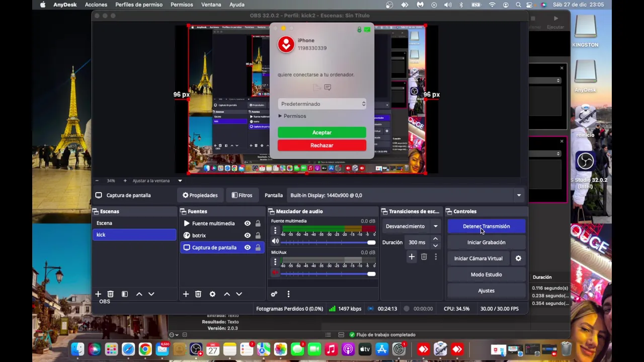Viewport: 644px width, 362px height.
Task: Select botrix source row
Action: [x=222, y=235]
